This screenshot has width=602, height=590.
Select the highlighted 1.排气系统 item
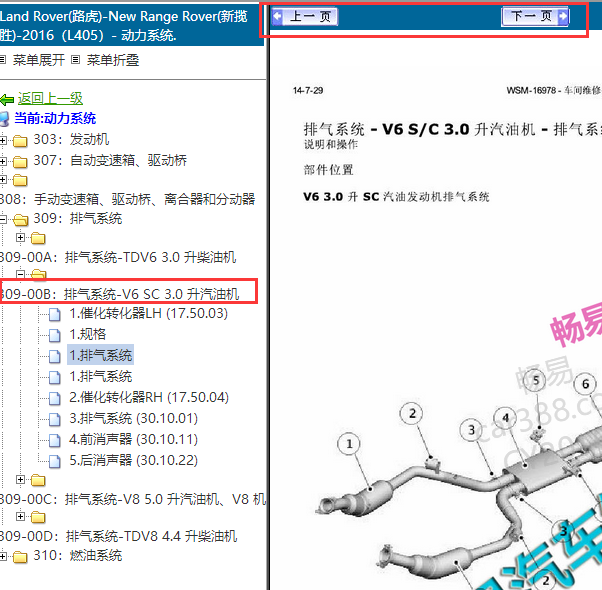tap(101, 355)
